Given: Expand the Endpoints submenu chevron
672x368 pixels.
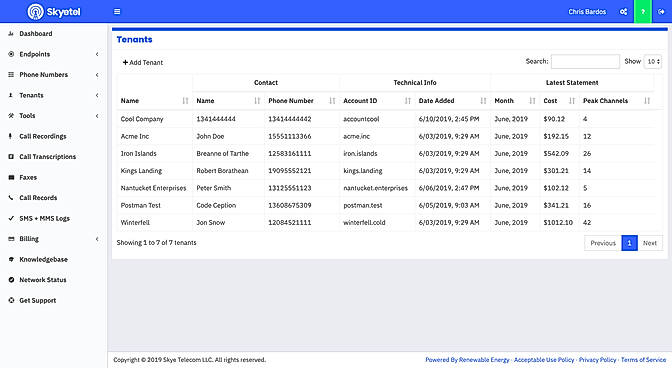Looking at the screenshot, I should pos(97,54).
